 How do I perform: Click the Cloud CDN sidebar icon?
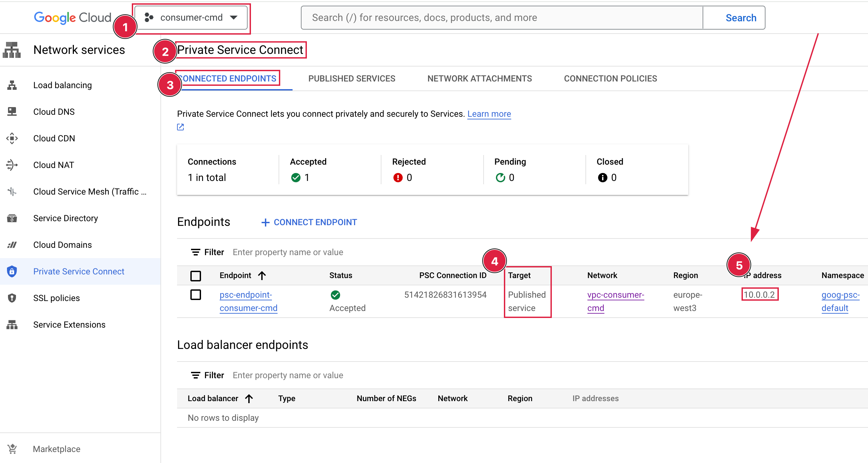(12, 138)
